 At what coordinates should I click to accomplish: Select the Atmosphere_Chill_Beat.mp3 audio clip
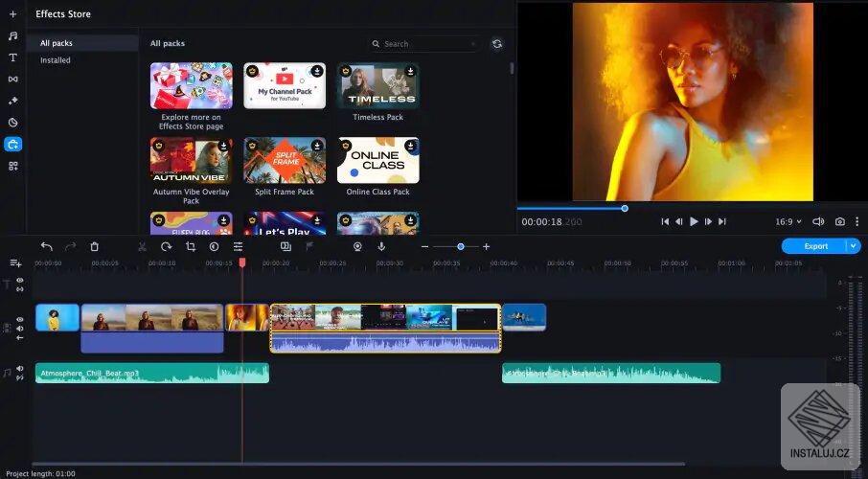click(152, 374)
